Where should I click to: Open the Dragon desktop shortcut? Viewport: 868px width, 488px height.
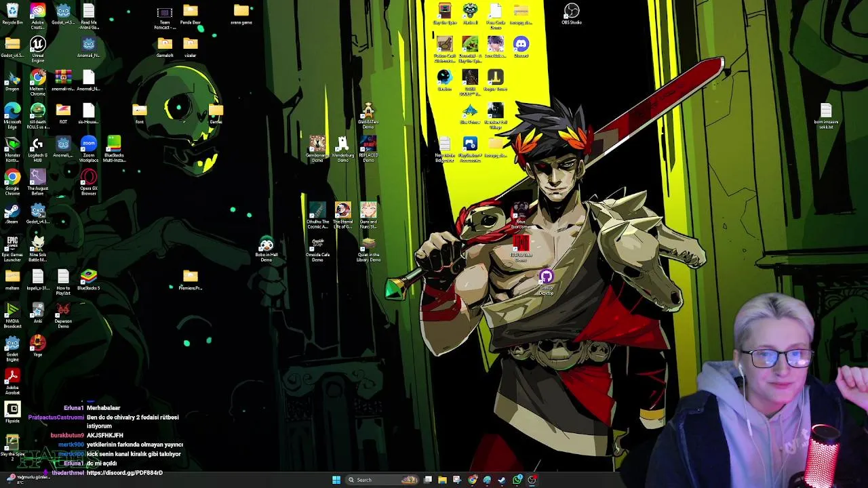pos(12,81)
